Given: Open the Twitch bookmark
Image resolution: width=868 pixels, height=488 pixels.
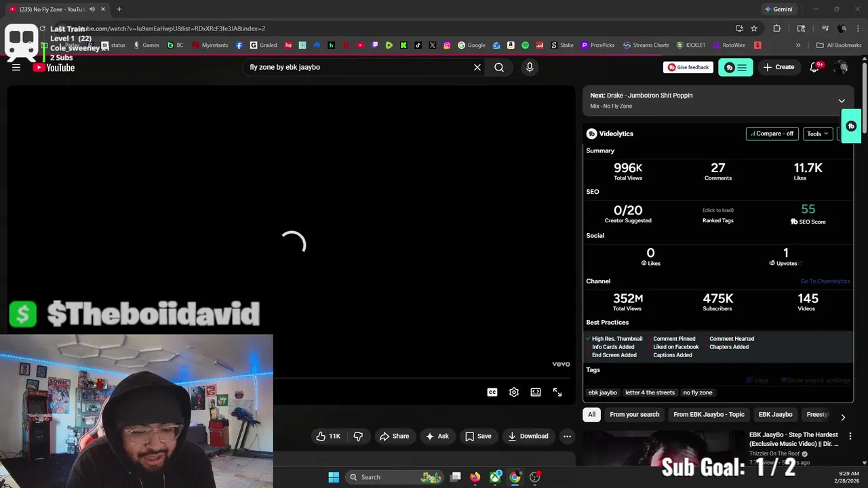Looking at the screenshot, I should (375, 45).
